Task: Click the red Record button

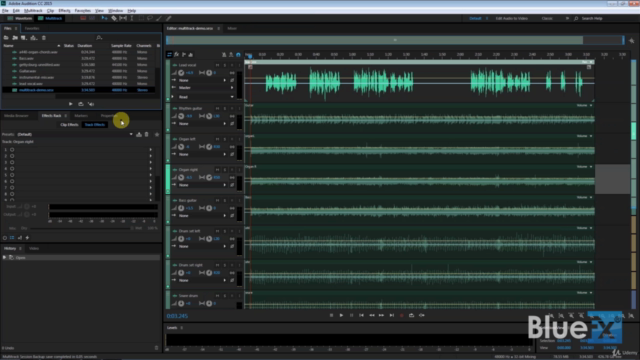Action: 402,315
